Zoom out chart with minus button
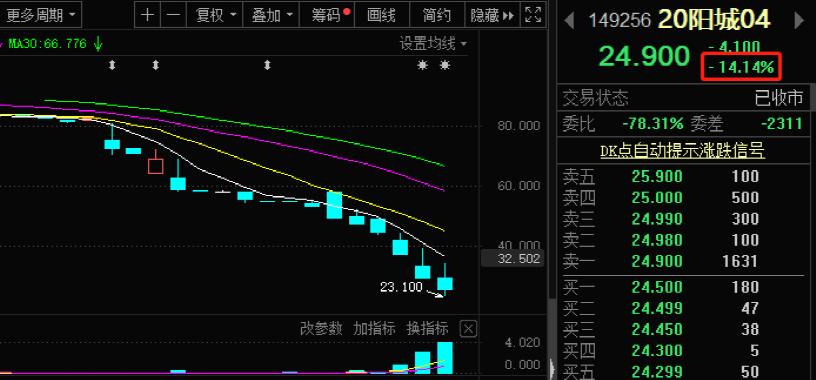 [x=173, y=15]
